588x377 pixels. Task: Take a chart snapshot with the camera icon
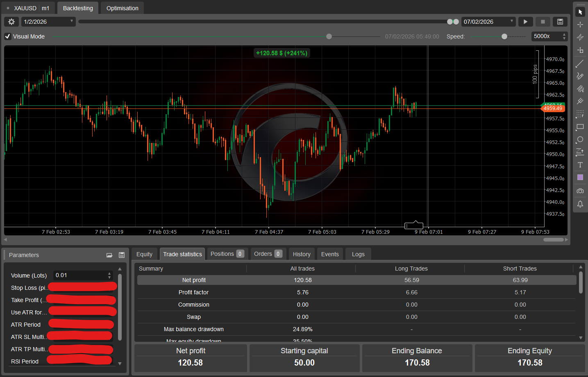coord(580,190)
